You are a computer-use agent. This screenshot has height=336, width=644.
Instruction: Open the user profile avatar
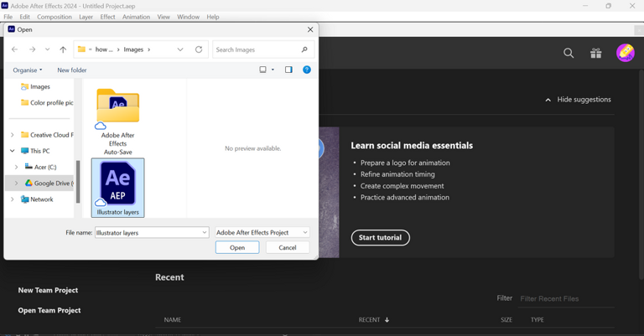point(625,53)
